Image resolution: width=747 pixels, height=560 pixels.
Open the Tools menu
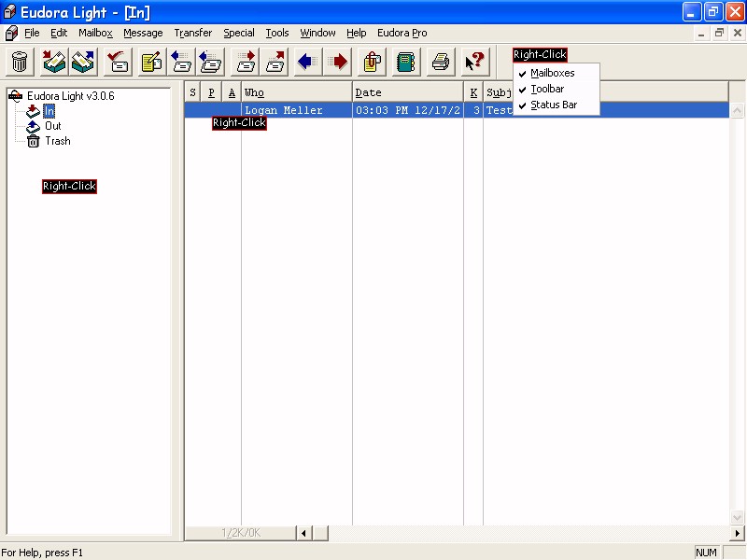(x=277, y=33)
